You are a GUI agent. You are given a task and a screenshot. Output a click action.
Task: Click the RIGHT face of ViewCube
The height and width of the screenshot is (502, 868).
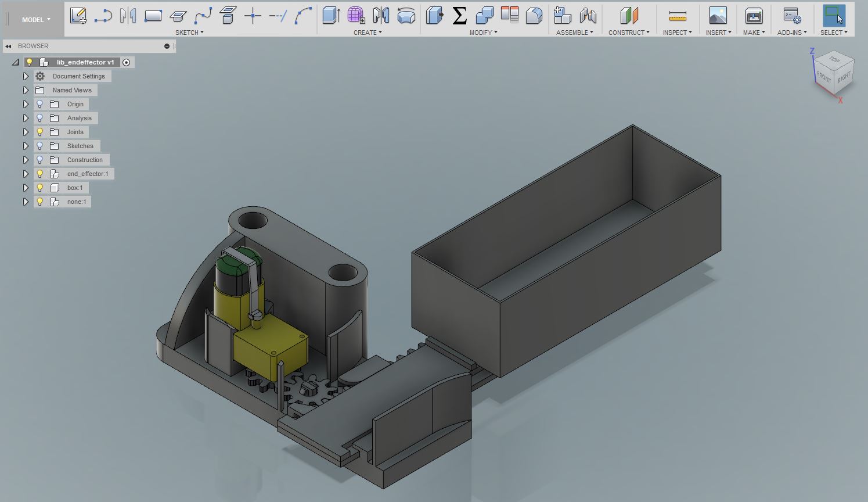pyautogui.click(x=844, y=77)
